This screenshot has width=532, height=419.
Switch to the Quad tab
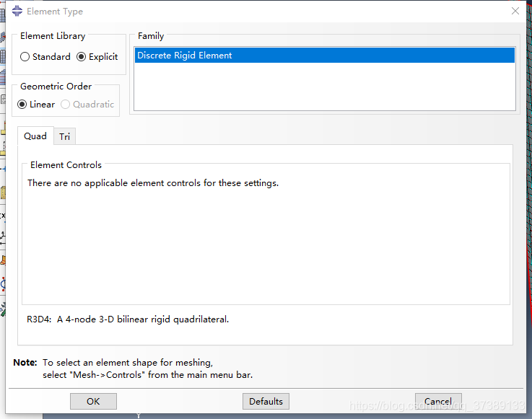tap(35, 136)
